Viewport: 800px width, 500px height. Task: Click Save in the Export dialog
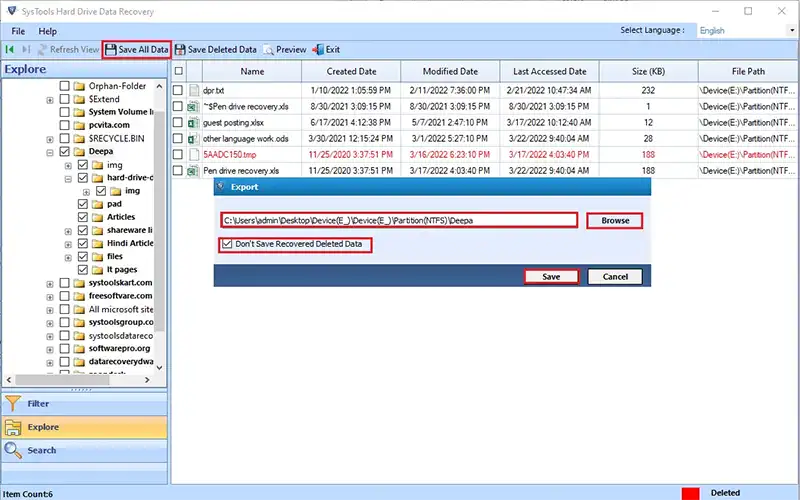pyautogui.click(x=552, y=277)
